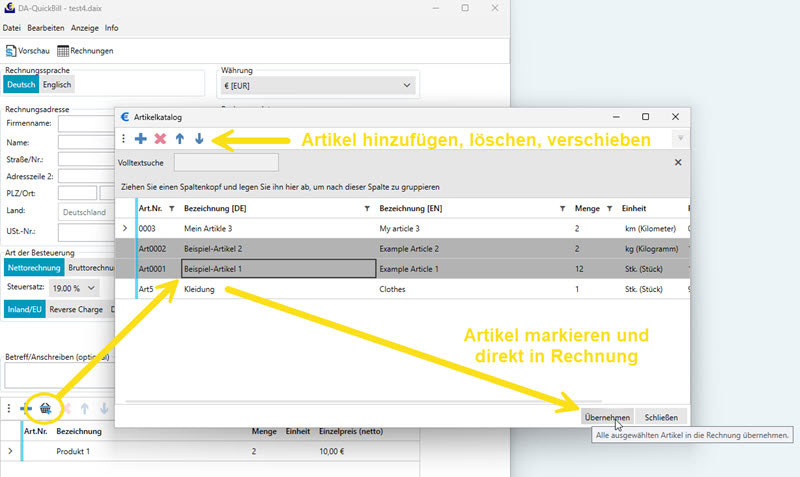Viewport: 800px width, 477px height.
Task: Move invoice position up in main window
Action: point(84,408)
